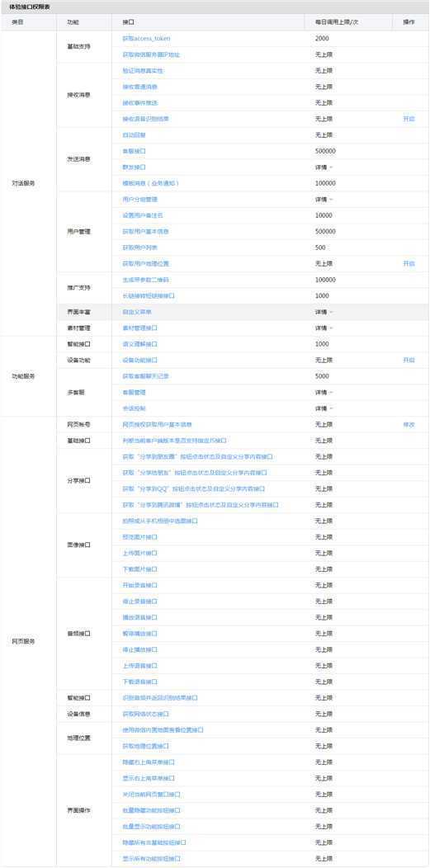Expand 详情 dropdown for 用户分组管理

[324, 200]
